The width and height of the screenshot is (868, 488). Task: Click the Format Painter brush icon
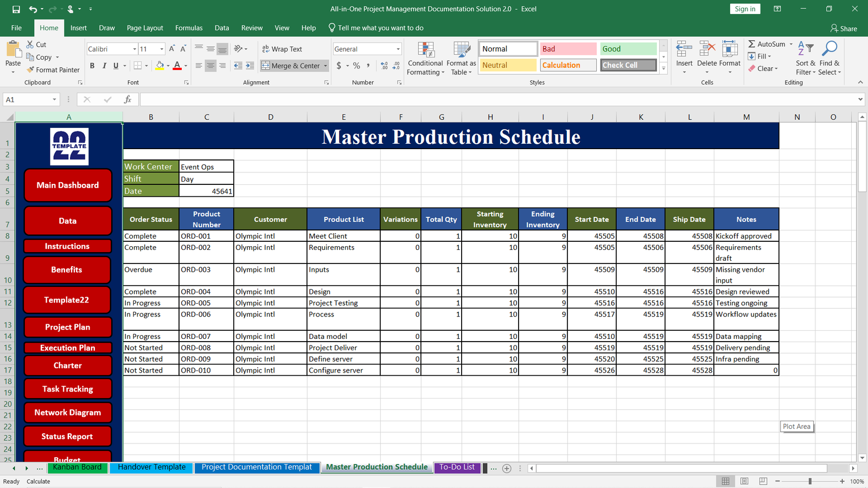point(30,69)
